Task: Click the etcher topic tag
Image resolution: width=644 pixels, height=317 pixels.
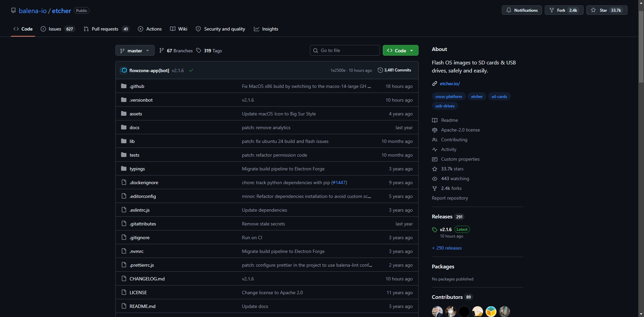Action: (477, 97)
